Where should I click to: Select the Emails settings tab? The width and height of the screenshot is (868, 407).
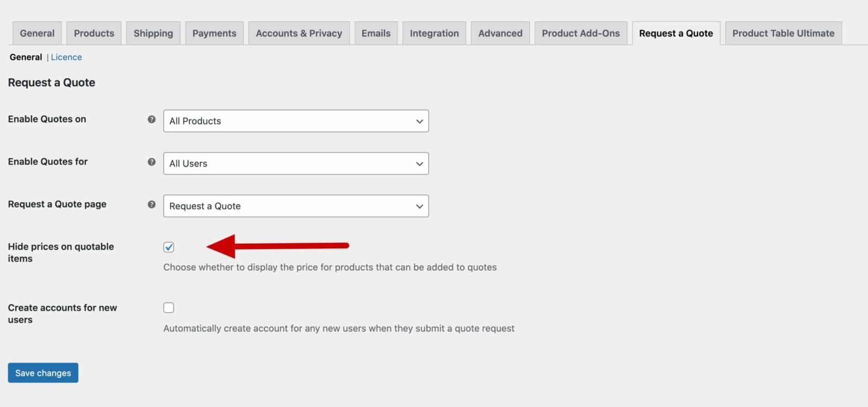pyautogui.click(x=376, y=33)
